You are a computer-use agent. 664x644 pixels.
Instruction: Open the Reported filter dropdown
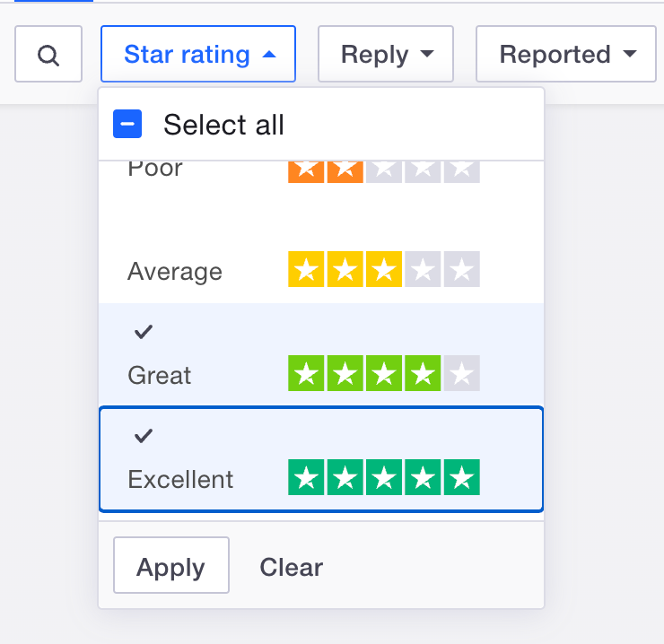[568, 55]
